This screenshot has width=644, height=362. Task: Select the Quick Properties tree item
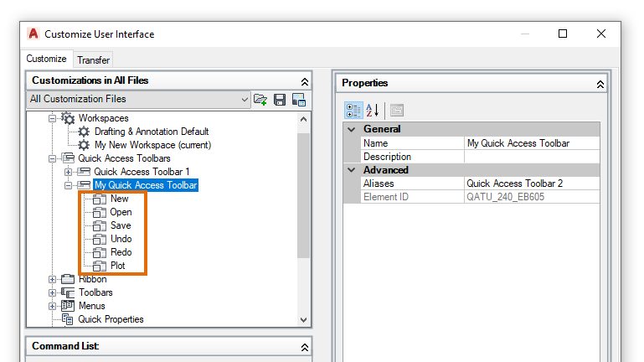111,319
